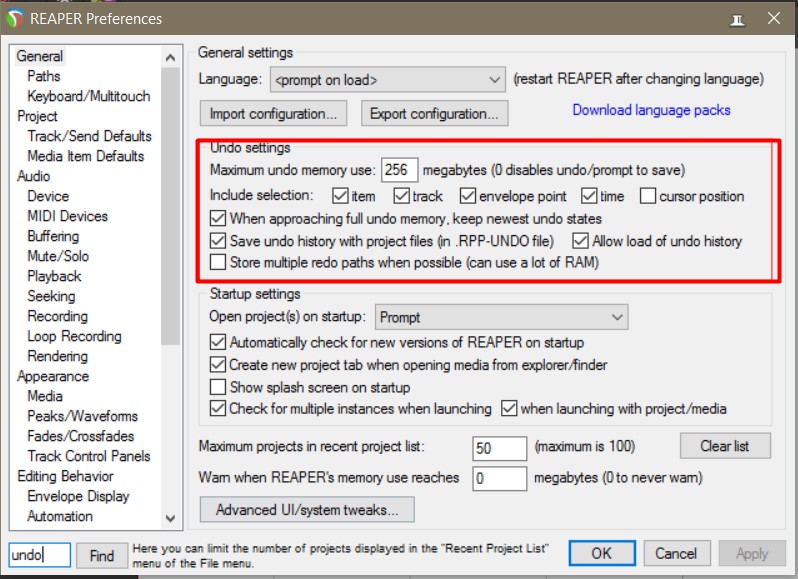Open Media preferences page under Appearance
Screen dimensions: 798x579
tap(45, 396)
